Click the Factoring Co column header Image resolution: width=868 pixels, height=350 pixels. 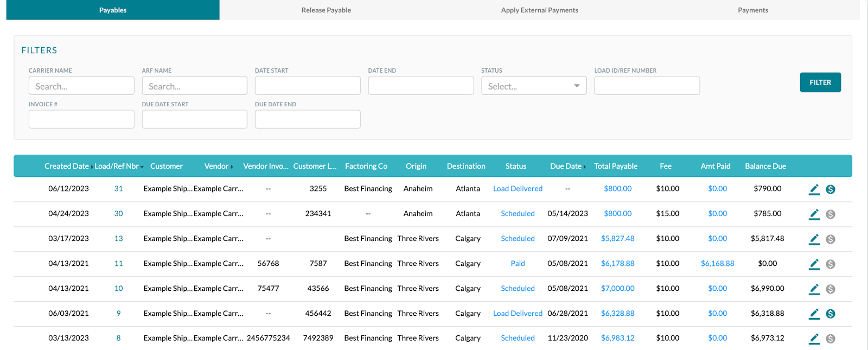pos(366,166)
